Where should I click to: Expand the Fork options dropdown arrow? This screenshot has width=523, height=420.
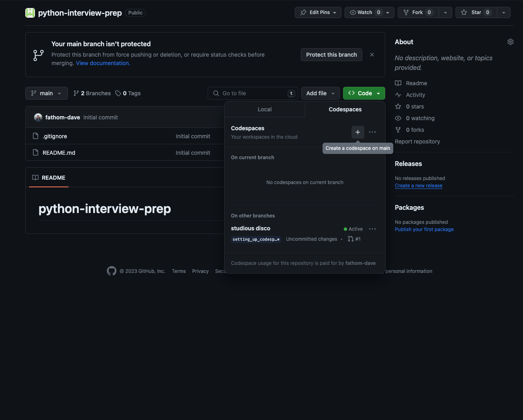coord(445,12)
